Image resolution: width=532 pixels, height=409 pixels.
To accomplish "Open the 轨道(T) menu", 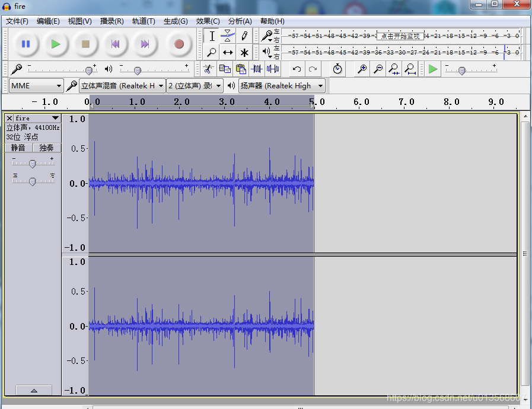I will point(144,21).
